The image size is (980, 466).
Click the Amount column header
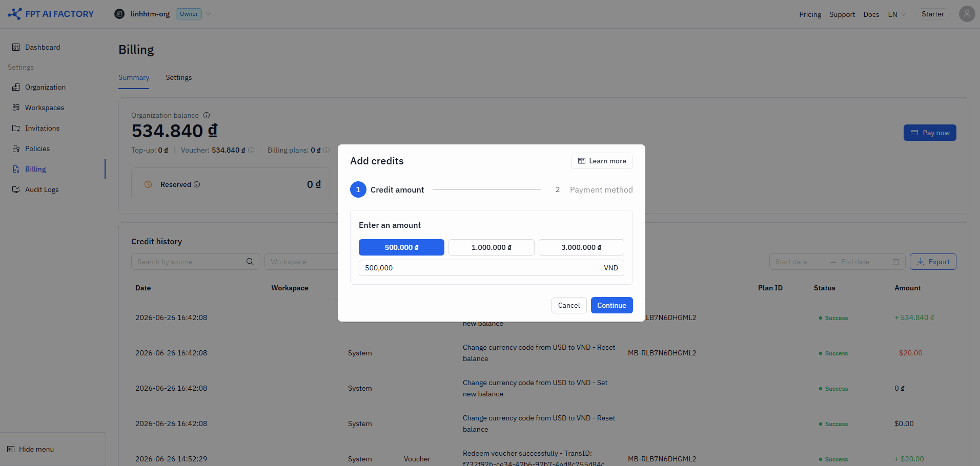907,288
